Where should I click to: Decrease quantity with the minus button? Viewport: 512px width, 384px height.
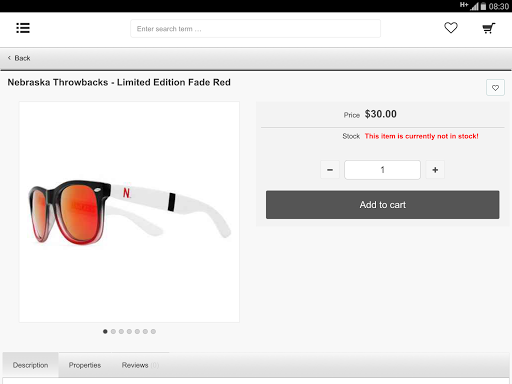[330, 170]
